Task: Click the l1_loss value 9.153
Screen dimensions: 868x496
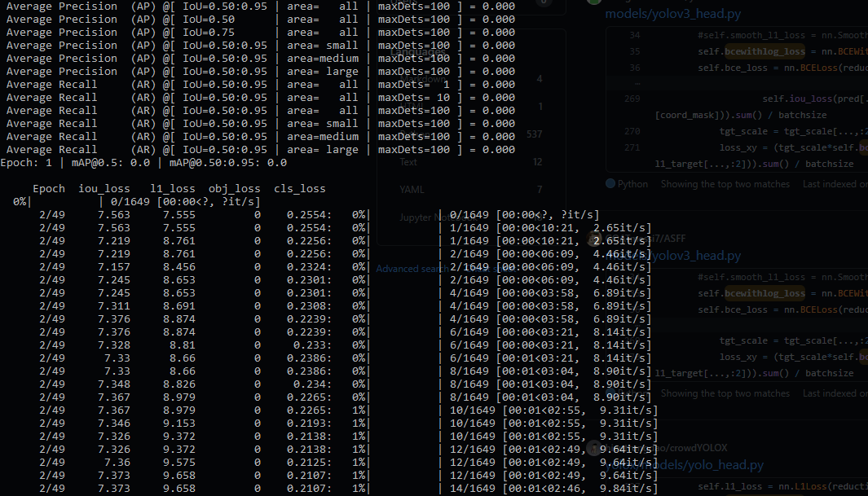Action: 178,424
